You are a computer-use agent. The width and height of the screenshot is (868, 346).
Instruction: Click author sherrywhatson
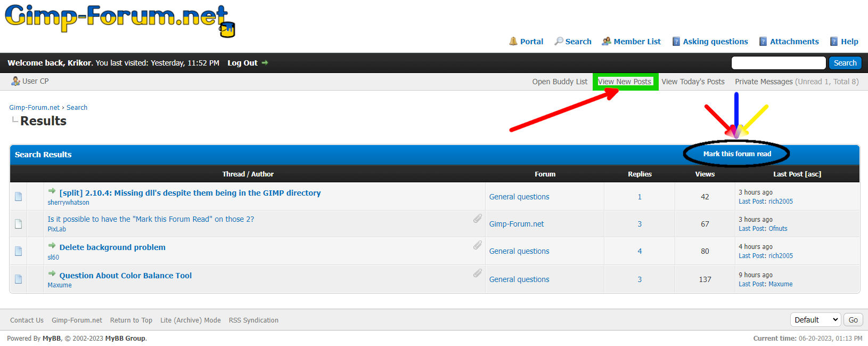(68, 203)
